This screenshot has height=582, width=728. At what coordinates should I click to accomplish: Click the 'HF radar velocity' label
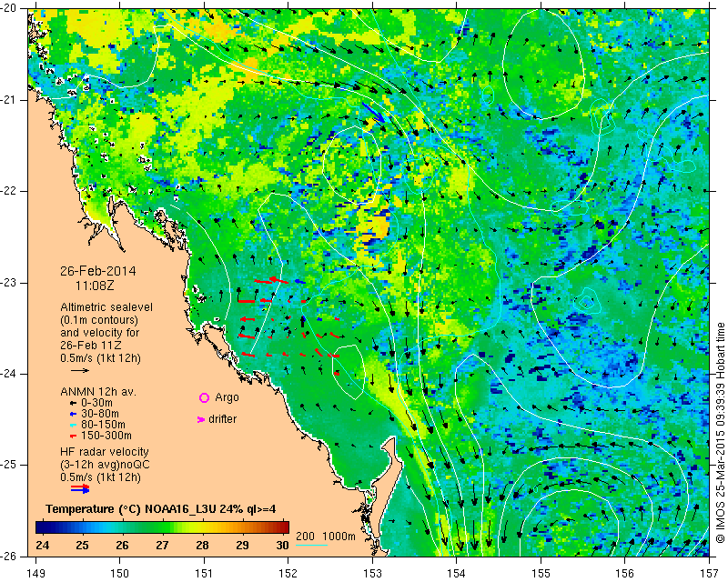(105, 452)
